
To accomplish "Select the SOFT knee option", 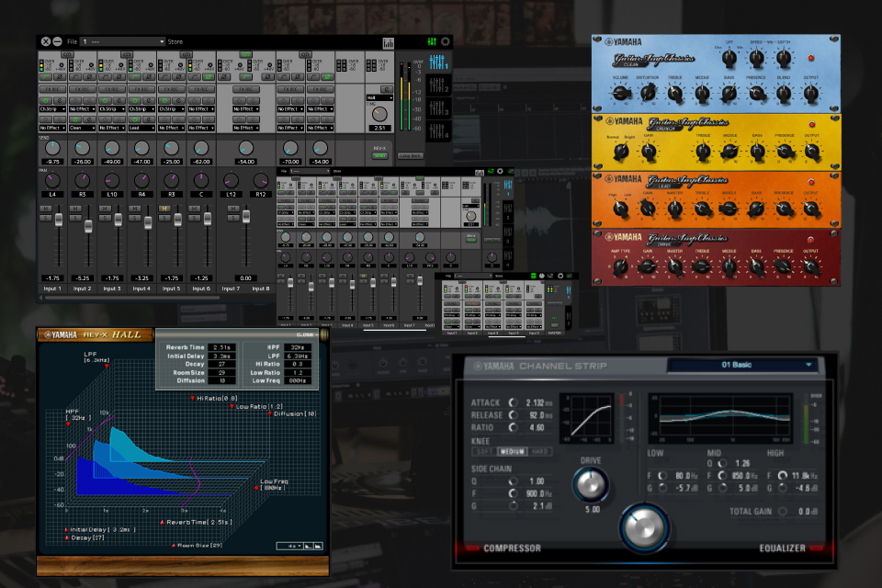I will coord(483,452).
